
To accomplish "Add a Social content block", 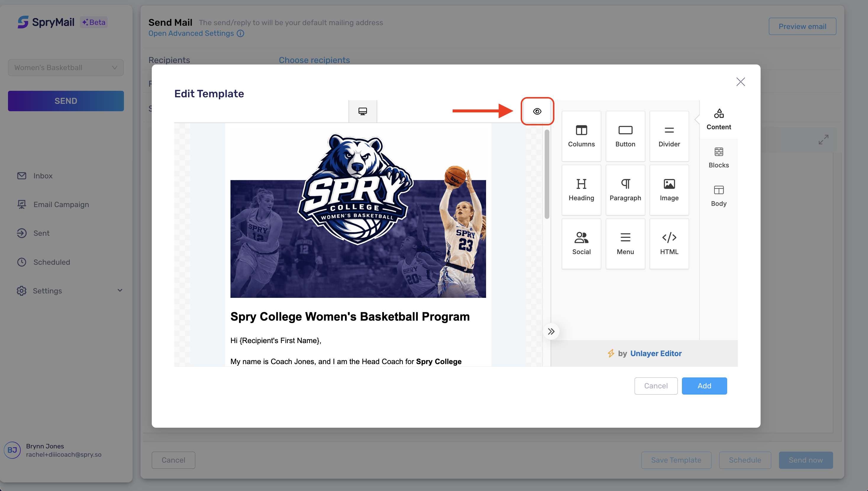I will [581, 243].
